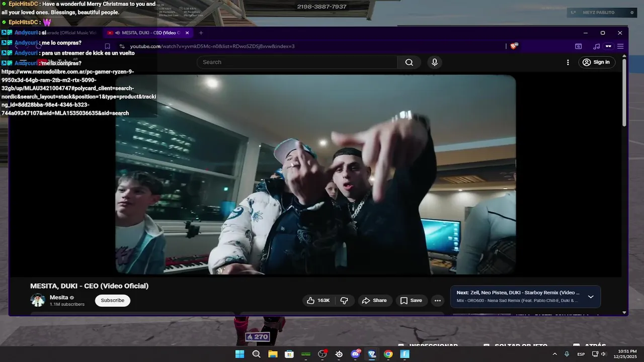Viewport: 644px width, 362px height.
Task: Expand the Next playlist panel chevron
Action: (x=591, y=297)
